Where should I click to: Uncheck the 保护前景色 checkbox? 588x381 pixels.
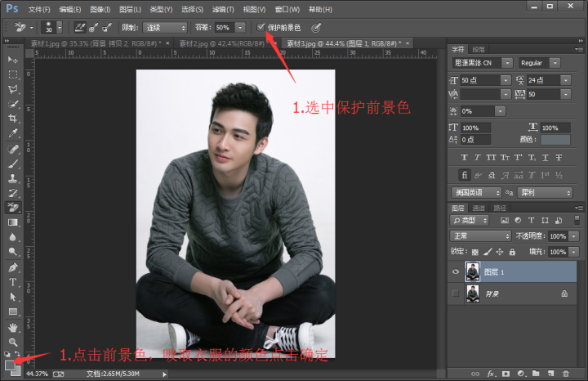(261, 27)
